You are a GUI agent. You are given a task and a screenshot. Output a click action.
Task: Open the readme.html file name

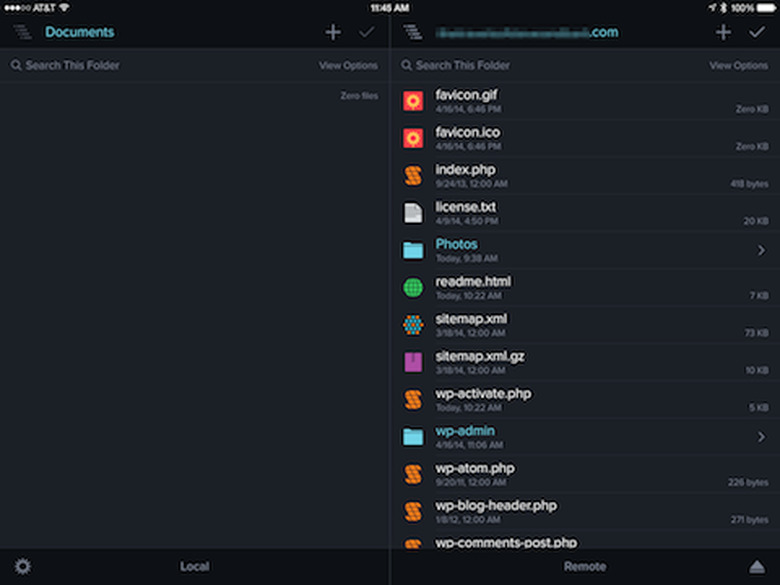point(473,282)
